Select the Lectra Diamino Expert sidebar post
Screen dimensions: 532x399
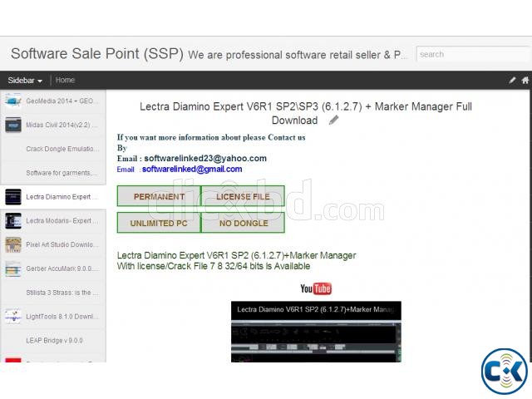pyautogui.click(x=53, y=197)
